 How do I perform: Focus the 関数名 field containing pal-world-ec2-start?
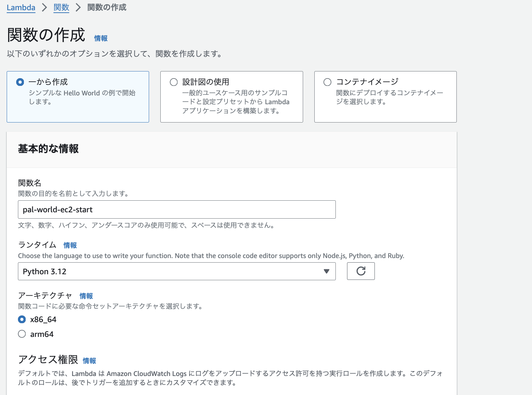pos(177,209)
